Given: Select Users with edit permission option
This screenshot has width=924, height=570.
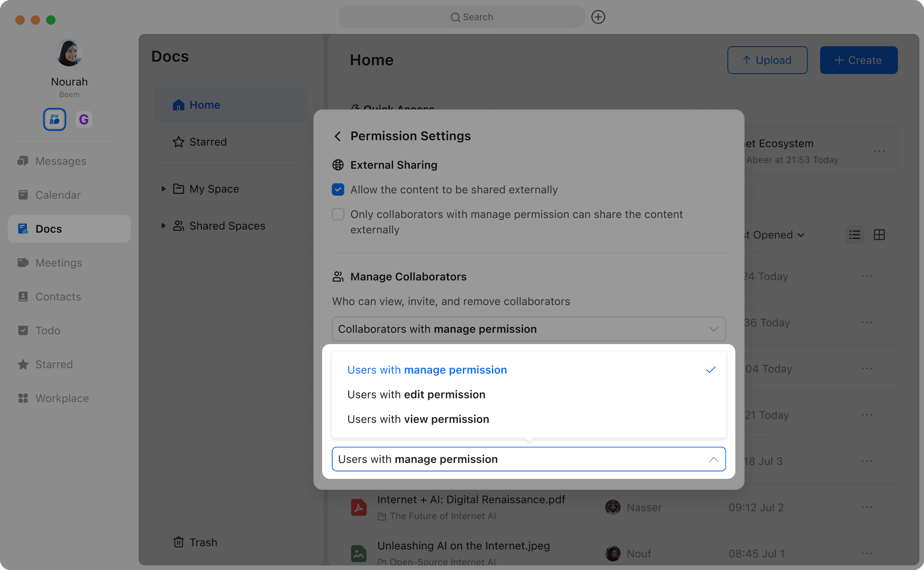Looking at the screenshot, I should click(416, 395).
